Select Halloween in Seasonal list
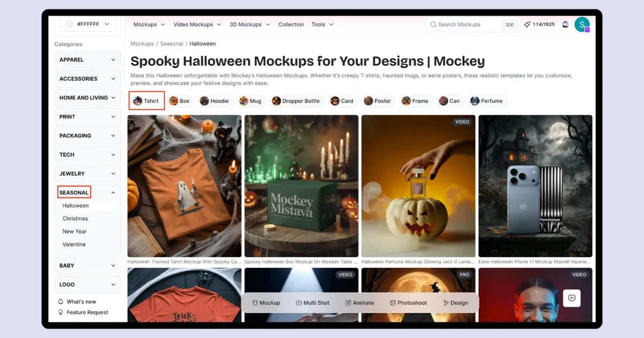The height and width of the screenshot is (338, 644). (x=76, y=205)
